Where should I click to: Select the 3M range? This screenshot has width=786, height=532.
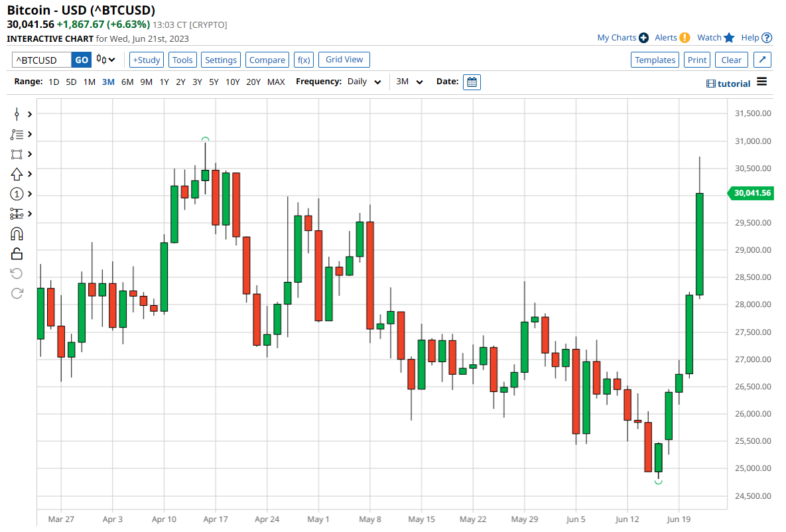point(108,82)
